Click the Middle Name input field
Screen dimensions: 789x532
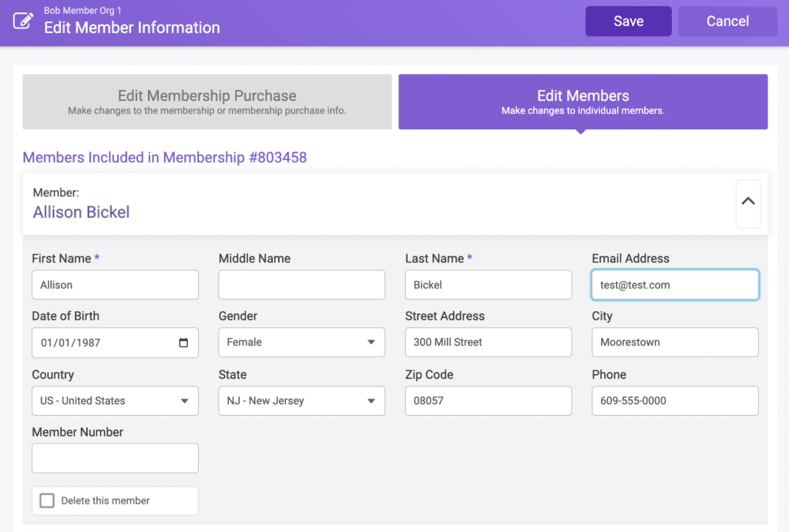tap(301, 285)
